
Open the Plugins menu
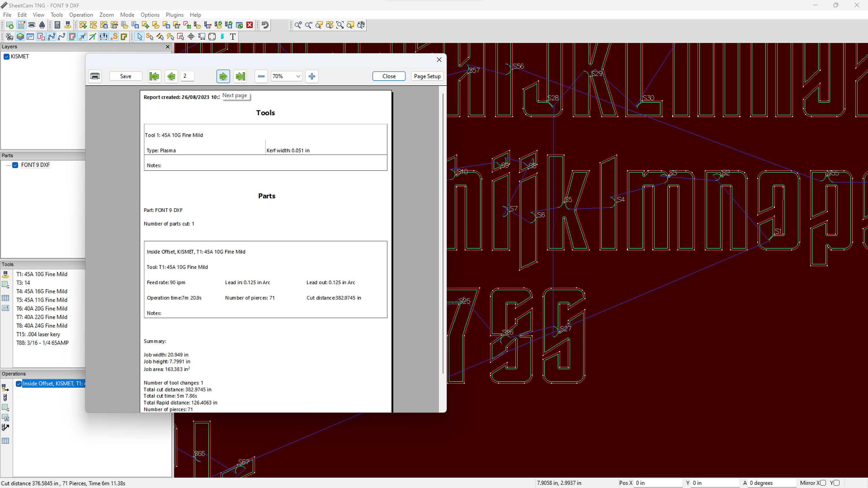click(174, 15)
